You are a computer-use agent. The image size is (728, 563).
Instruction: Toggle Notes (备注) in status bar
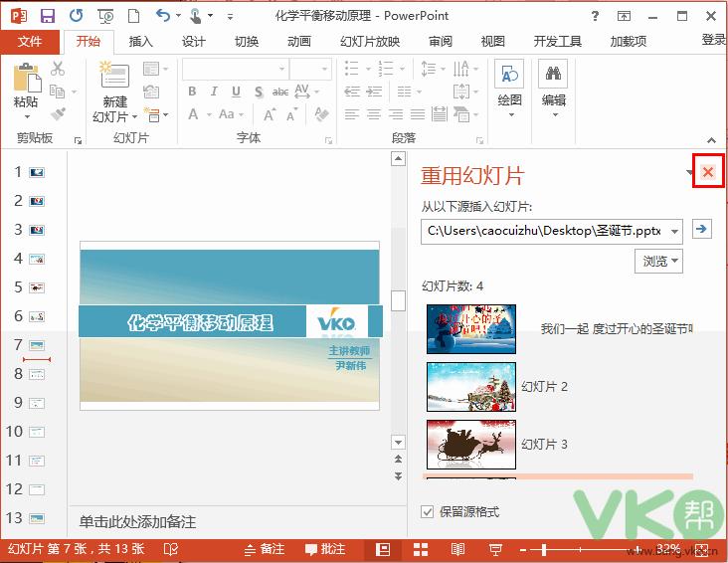coord(265,549)
